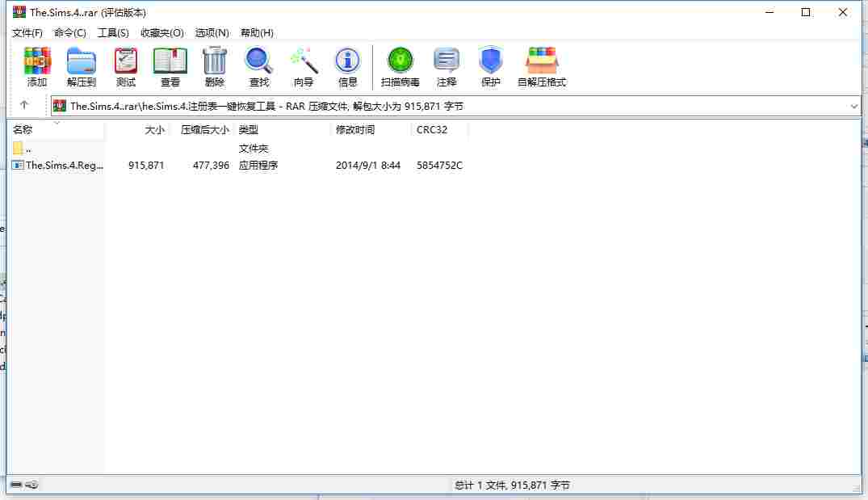Go up one level with arrow button
Viewport: 868px width, 500px height.
23,105
